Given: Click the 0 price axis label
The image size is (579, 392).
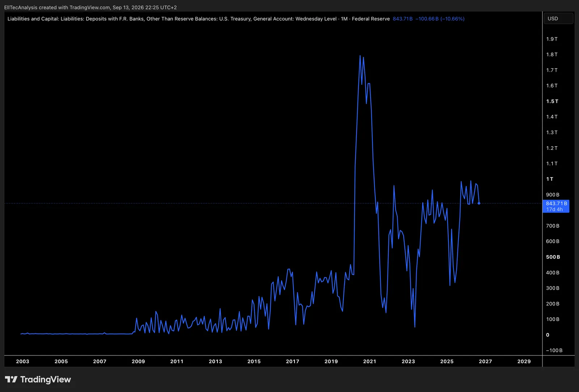Looking at the screenshot, I should pyautogui.click(x=548, y=335).
